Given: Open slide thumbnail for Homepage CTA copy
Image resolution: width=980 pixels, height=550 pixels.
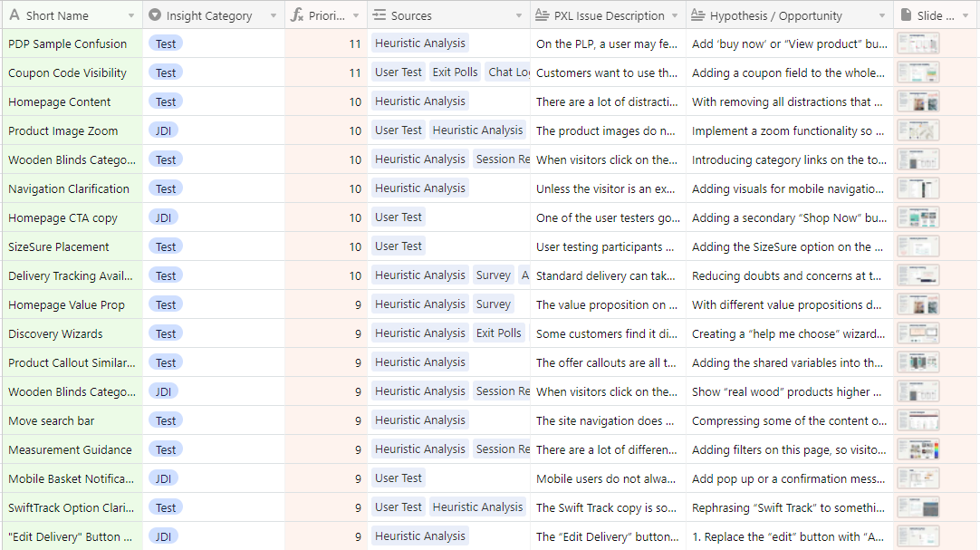Looking at the screenshot, I should [x=918, y=217].
